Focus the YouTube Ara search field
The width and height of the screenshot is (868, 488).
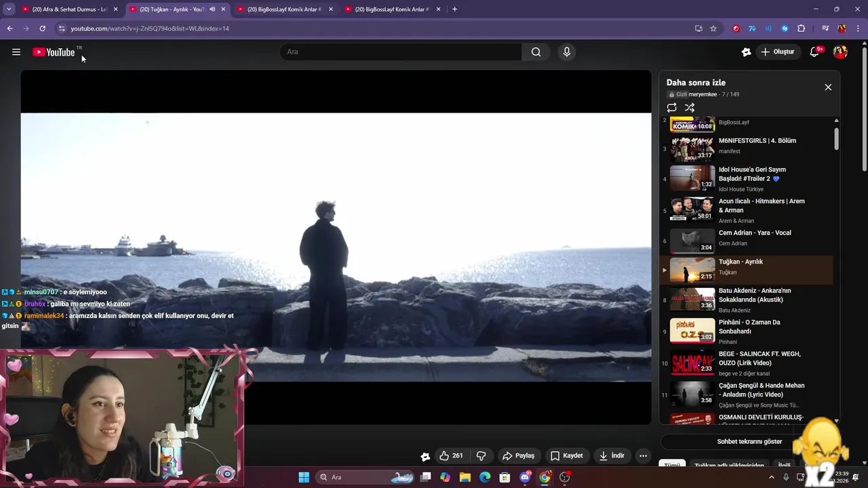tap(401, 52)
